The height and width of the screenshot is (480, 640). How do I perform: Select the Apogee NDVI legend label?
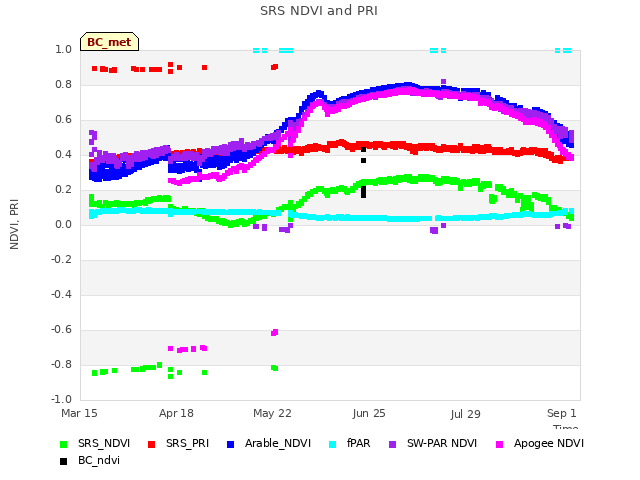point(549,444)
